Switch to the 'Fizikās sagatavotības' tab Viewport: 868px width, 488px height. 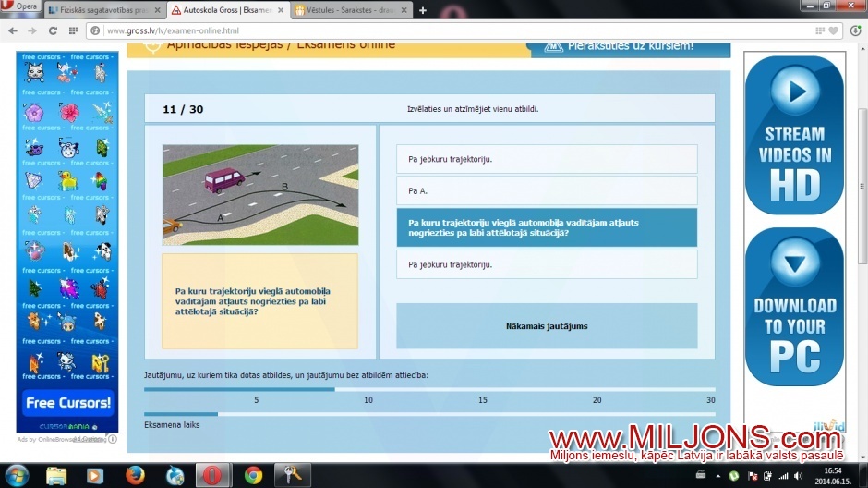[103, 10]
